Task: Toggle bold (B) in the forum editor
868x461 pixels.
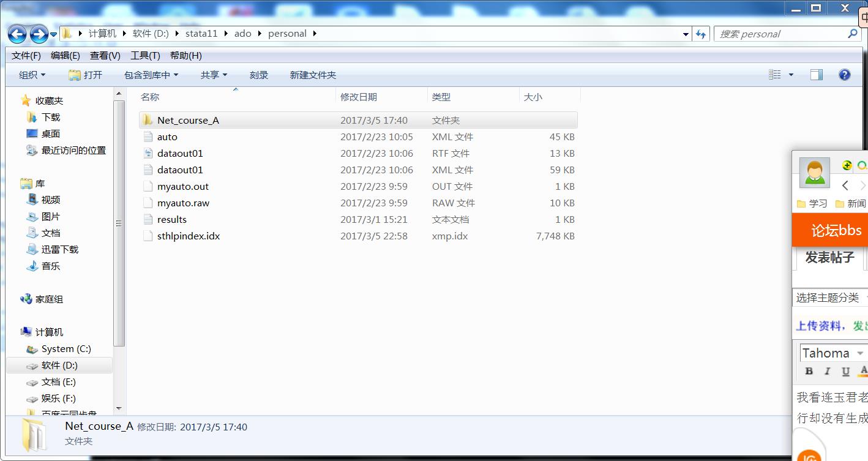Action: (809, 371)
